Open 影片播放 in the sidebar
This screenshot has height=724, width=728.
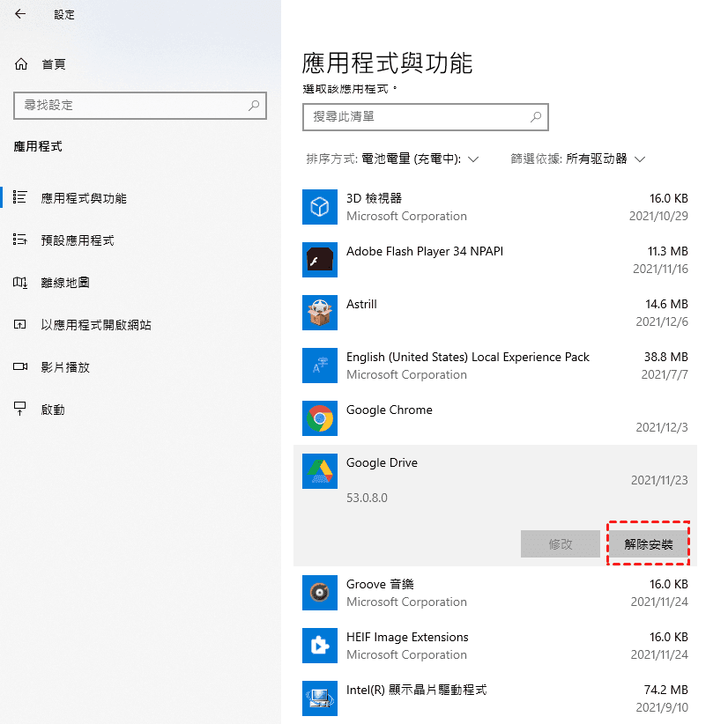pyautogui.click(x=65, y=367)
